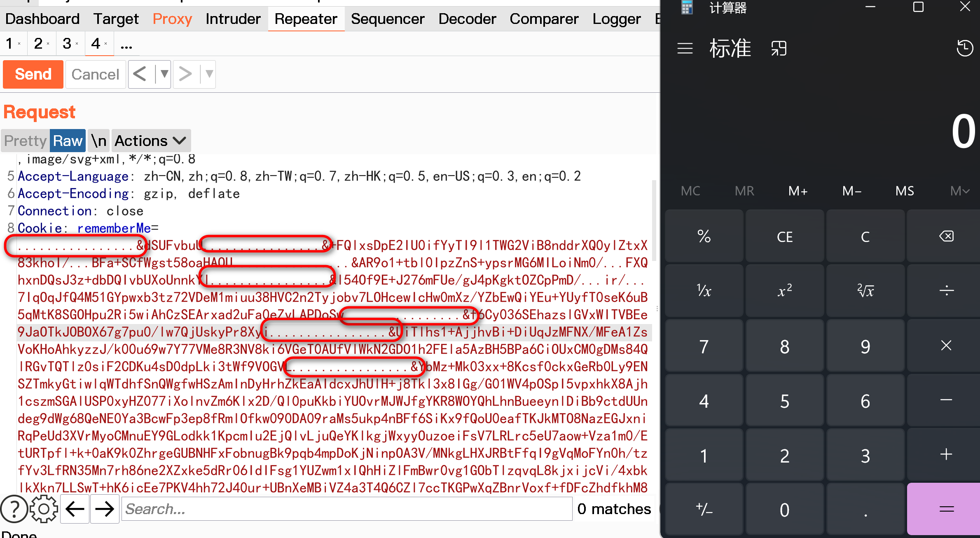The height and width of the screenshot is (538, 980).
Task: Add new Repeater tab via ellipsis
Action: point(126,44)
